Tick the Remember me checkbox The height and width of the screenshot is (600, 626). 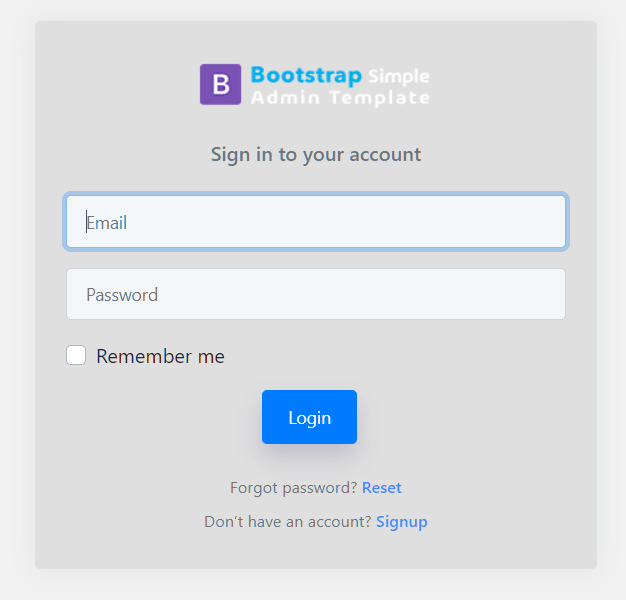[x=76, y=355]
